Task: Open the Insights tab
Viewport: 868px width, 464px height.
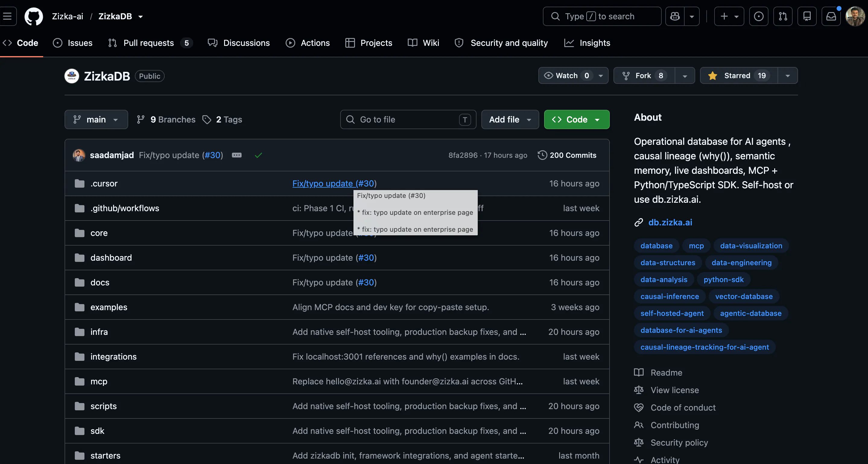Action: click(x=587, y=43)
